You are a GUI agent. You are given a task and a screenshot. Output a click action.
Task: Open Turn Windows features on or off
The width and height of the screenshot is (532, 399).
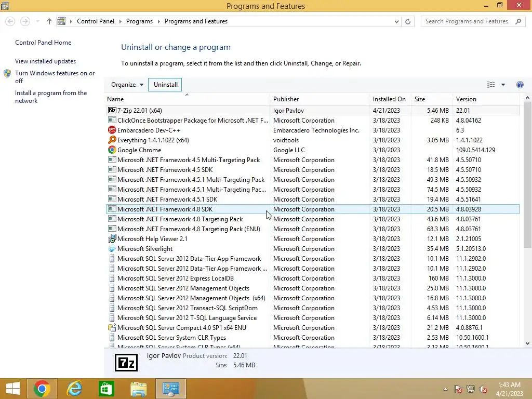click(x=55, y=77)
